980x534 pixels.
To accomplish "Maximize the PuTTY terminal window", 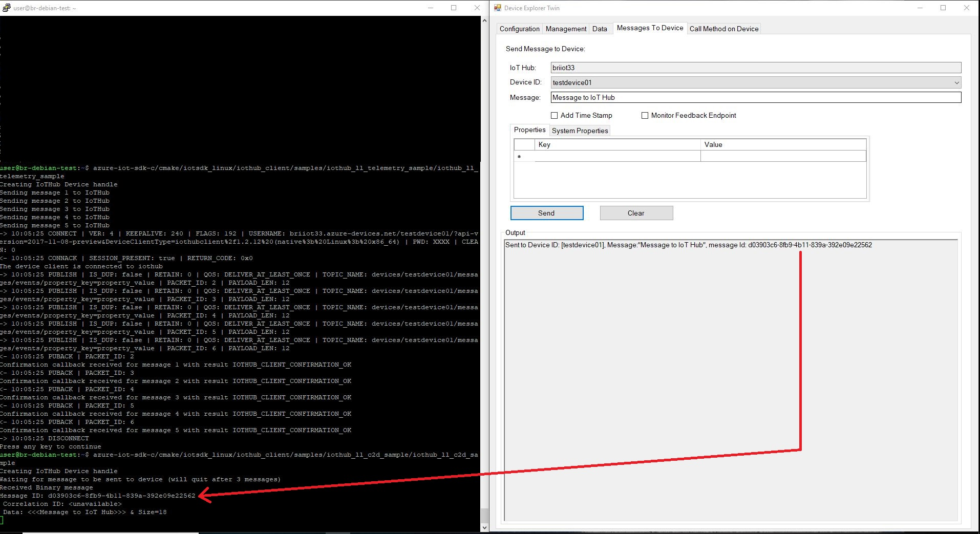I will (454, 8).
